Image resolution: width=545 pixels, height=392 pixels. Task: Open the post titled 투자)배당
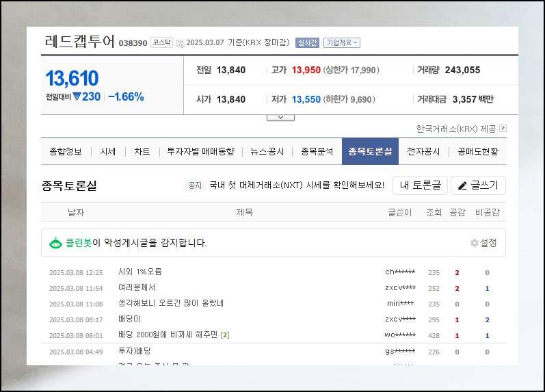coord(135,351)
